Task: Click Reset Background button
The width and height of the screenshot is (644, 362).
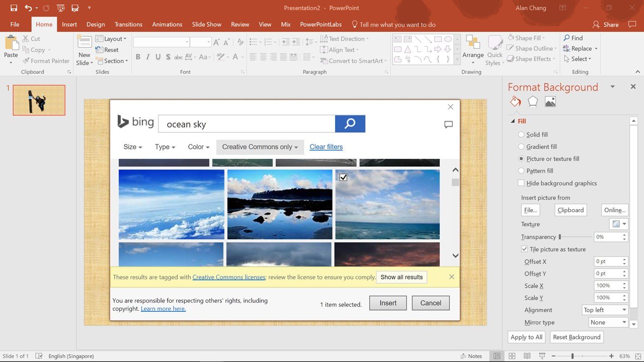Action: (x=577, y=337)
